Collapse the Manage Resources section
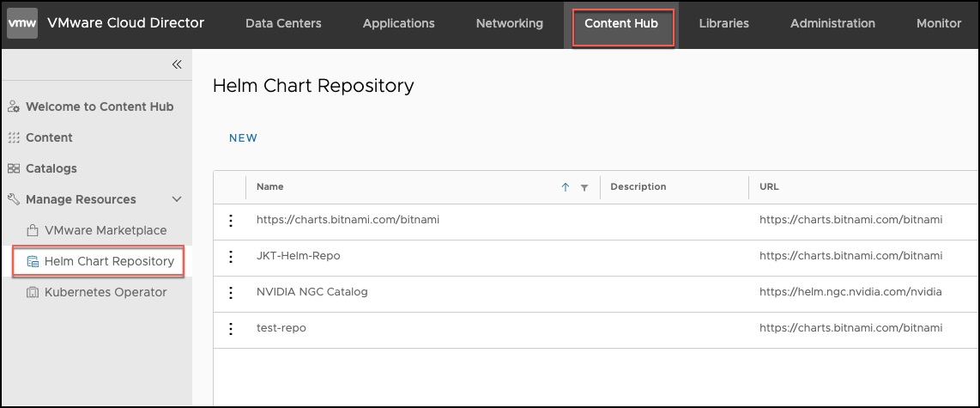This screenshot has height=408, width=980. 177,199
